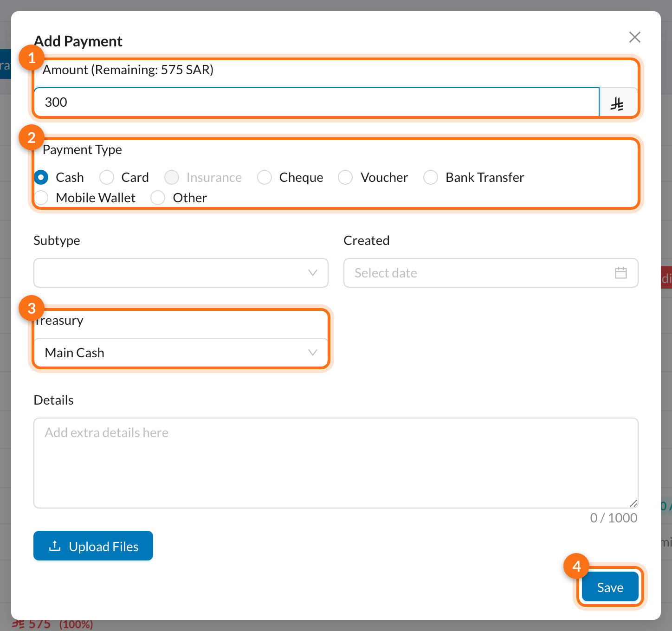
Task: Select the Mobile Wallet payment type
Action: point(84,198)
